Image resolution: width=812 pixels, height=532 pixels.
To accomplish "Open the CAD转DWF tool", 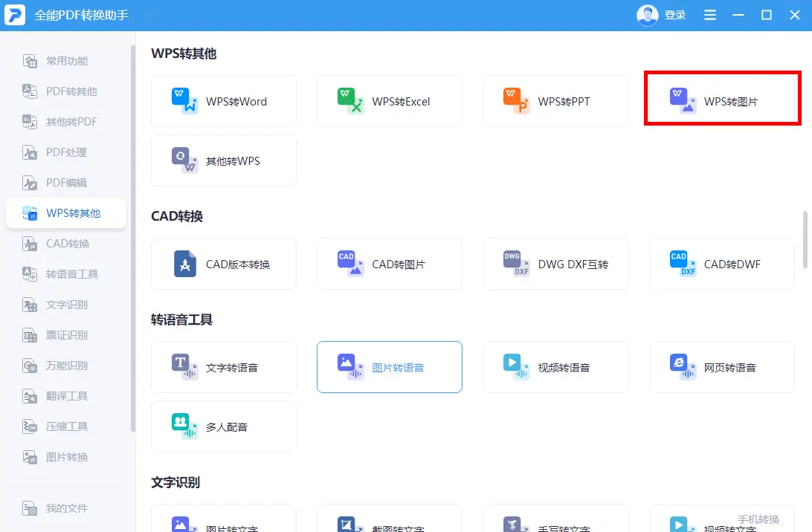I will click(722, 264).
